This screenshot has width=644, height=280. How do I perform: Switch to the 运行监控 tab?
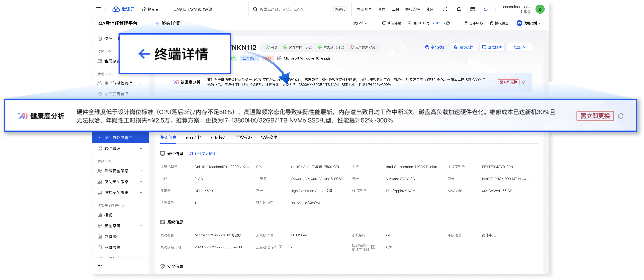point(194,137)
